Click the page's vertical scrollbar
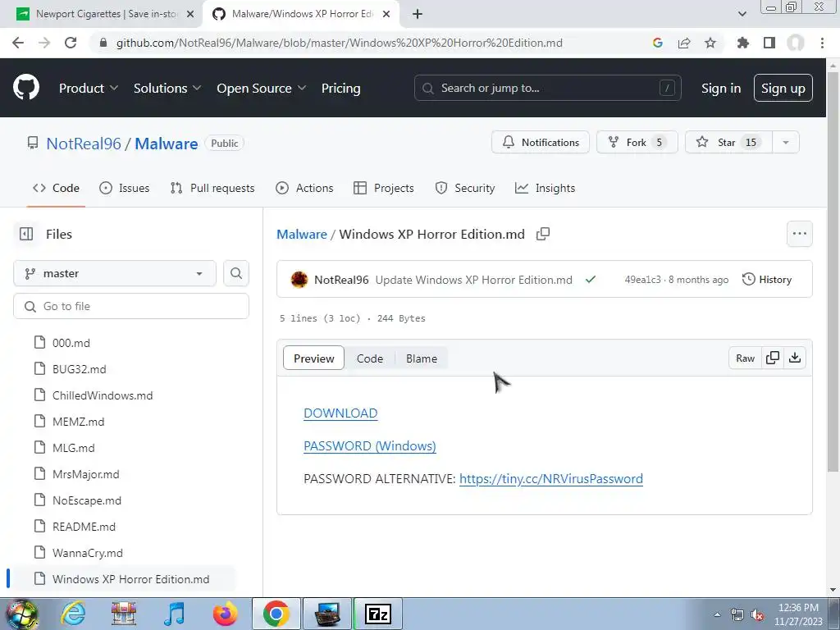Viewport: 840px width, 630px height. (833, 271)
